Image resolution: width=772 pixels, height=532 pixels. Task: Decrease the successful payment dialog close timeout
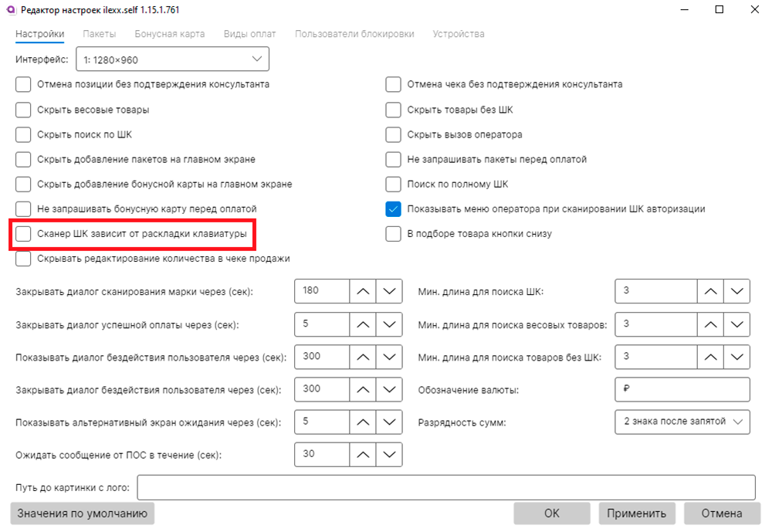389,324
